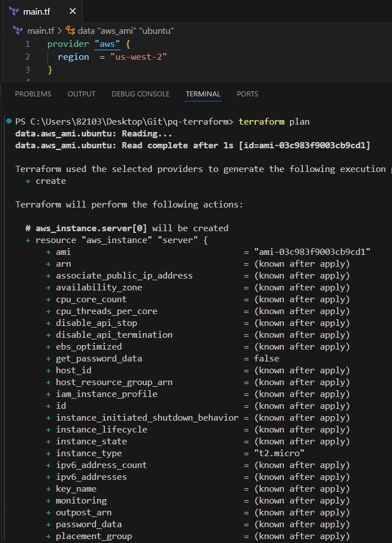Click the ebs_optimized attribute

[89, 347]
